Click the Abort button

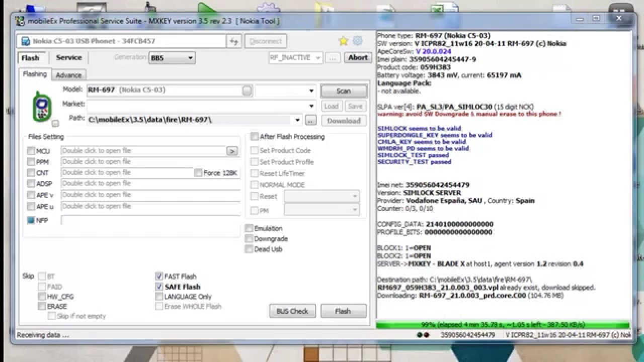[358, 58]
